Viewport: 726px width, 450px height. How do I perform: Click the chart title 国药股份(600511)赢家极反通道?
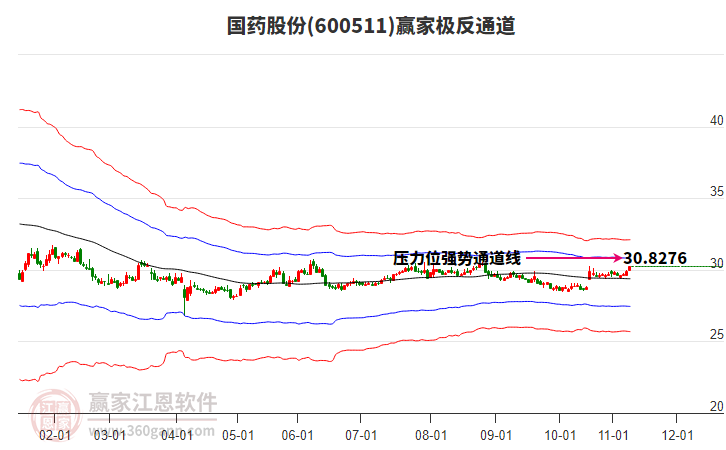point(371,25)
